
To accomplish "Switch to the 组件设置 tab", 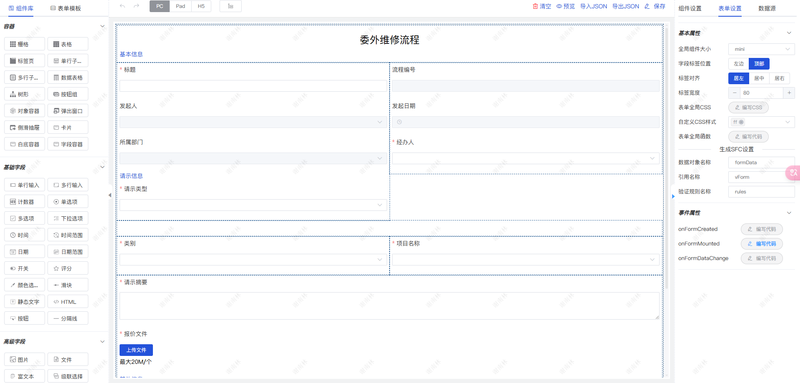I will 689,8.
